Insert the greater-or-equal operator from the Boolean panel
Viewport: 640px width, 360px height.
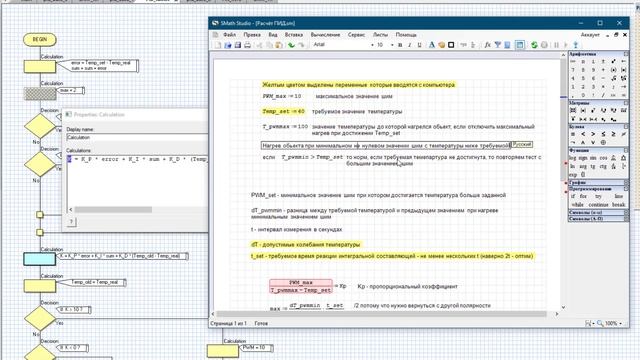point(613,134)
